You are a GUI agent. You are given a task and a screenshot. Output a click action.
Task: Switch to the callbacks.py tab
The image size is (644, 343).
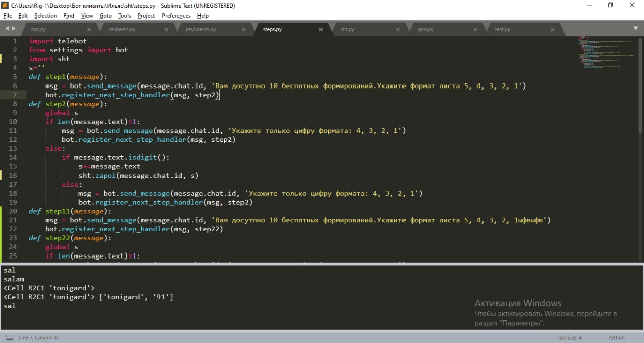[122, 29]
